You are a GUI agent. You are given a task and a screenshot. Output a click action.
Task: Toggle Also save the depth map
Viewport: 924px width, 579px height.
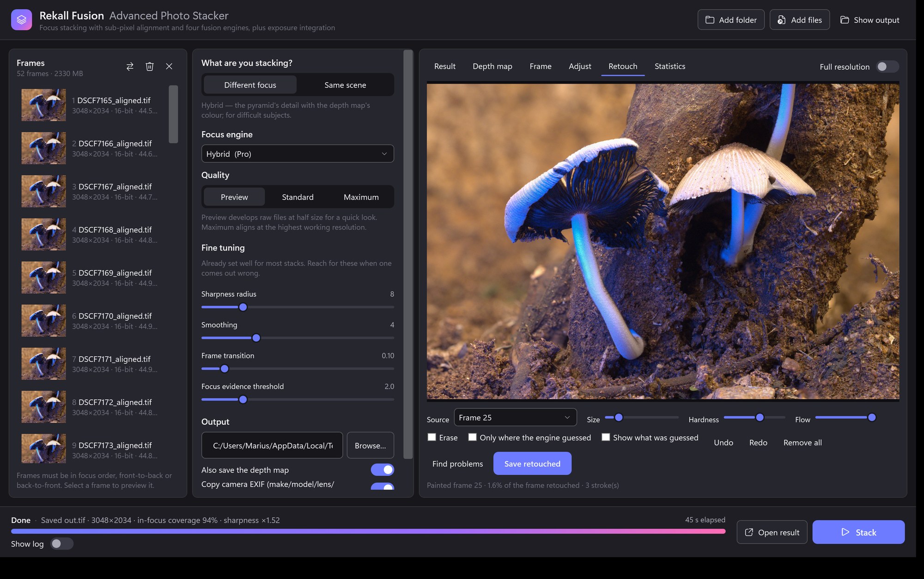click(382, 470)
